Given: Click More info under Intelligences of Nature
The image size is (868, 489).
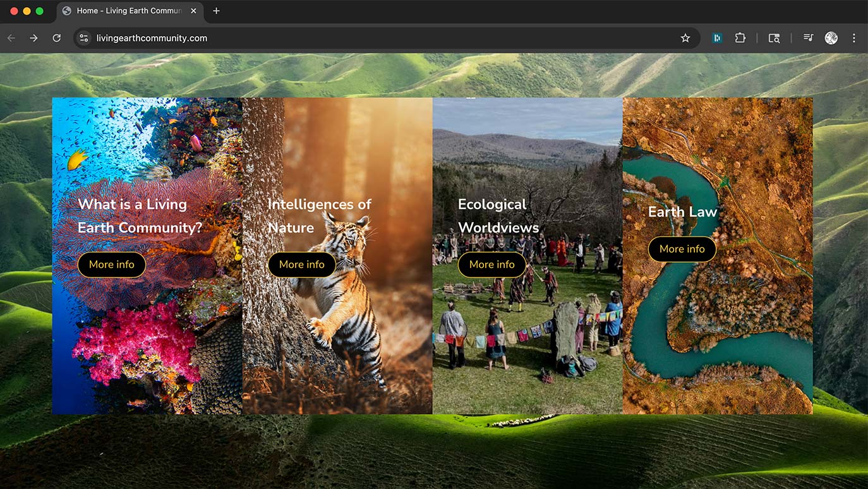Looking at the screenshot, I should point(302,265).
